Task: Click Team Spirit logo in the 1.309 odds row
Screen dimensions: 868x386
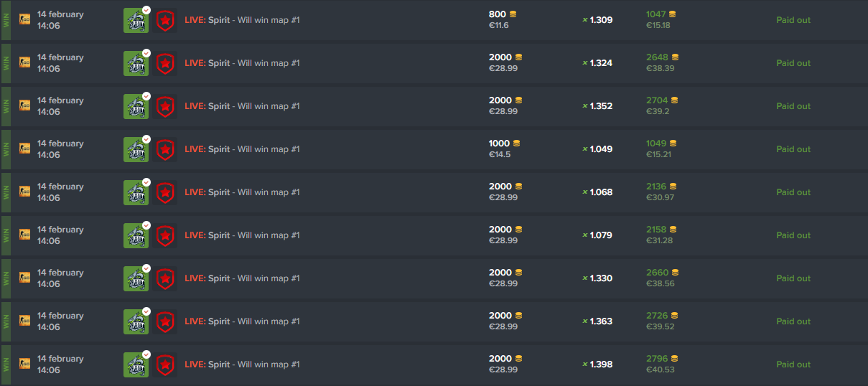Action: point(135,20)
